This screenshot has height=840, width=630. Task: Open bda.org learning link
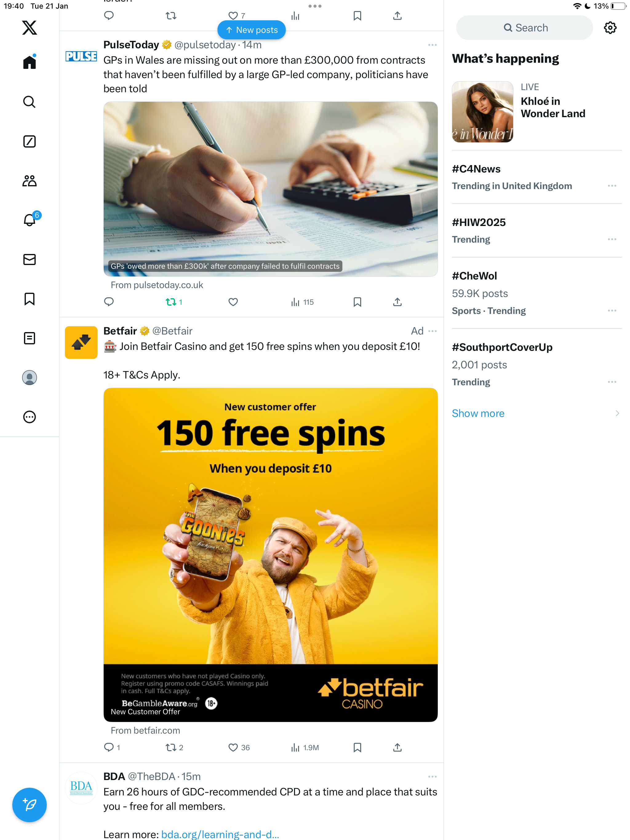point(220,834)
